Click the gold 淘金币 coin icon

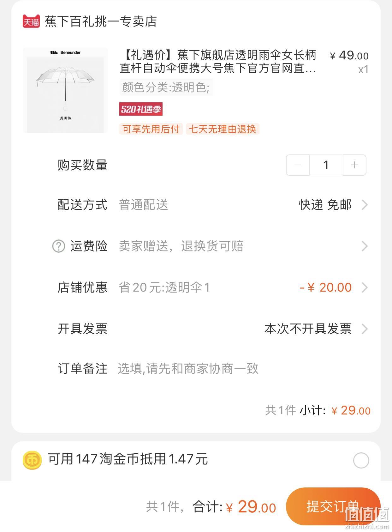pos(32,460)
